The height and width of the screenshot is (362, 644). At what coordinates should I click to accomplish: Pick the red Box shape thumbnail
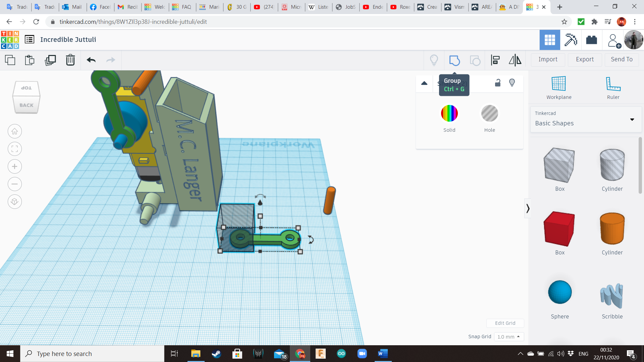pyautogui.click(x=559, y=229)
